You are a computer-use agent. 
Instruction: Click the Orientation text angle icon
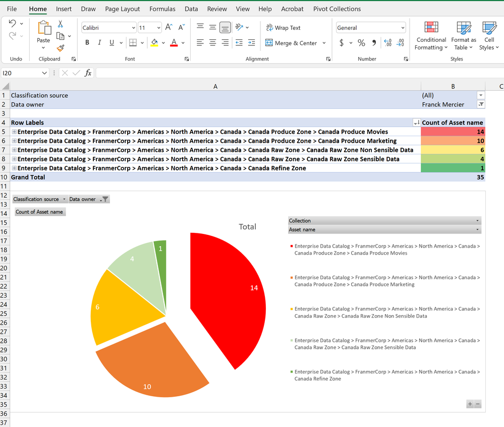coord(239,27)
